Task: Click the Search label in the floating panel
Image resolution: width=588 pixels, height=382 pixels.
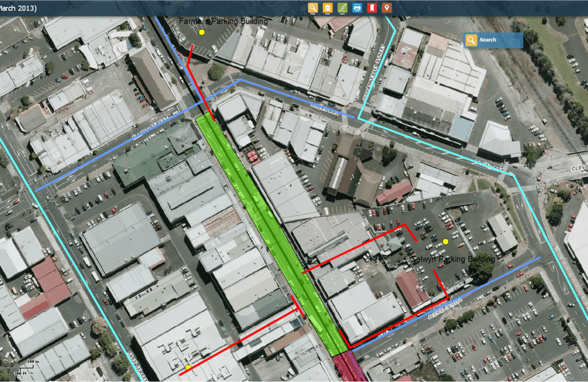Action: coord(488,40)
